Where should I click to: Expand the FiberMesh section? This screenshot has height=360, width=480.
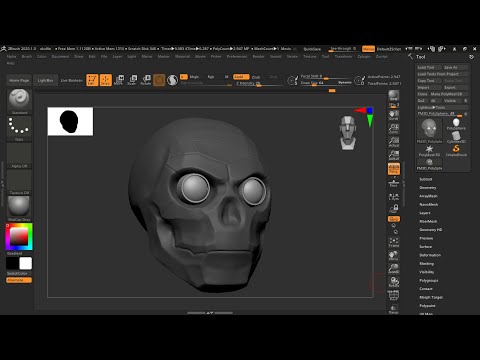428,221
